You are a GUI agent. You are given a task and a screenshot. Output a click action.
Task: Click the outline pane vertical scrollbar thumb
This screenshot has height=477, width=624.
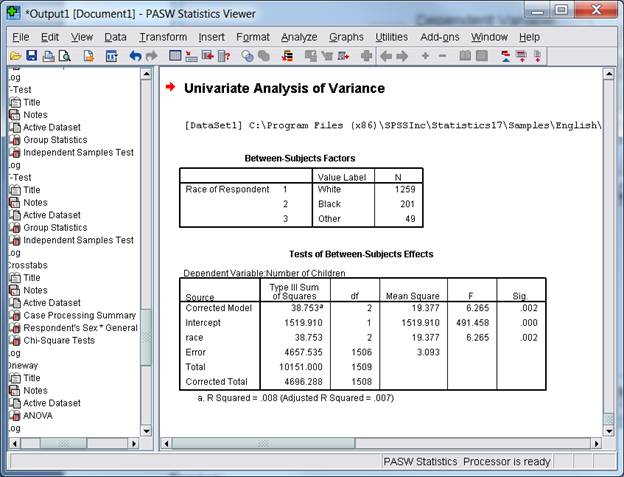(x=146, y=337)
